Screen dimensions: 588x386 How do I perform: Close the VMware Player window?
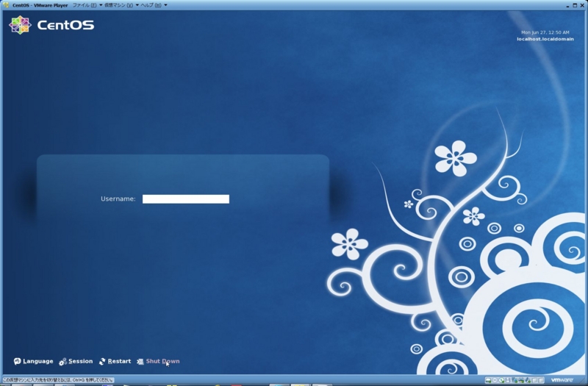pyautogui.click(x=582, y=5)
